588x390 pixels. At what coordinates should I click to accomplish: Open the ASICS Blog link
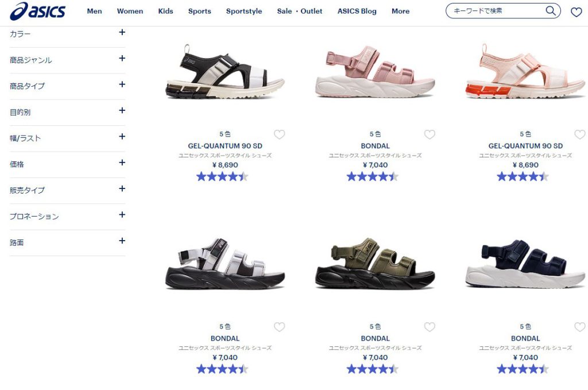357,11
